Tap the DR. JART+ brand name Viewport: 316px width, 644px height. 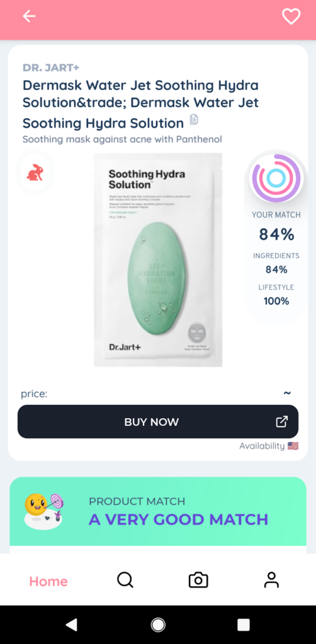[x=51, y=67]
